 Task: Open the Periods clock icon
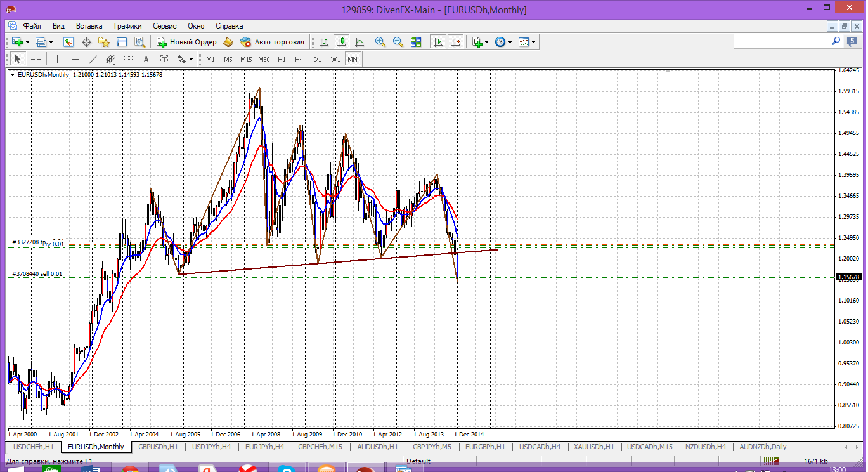500,42
